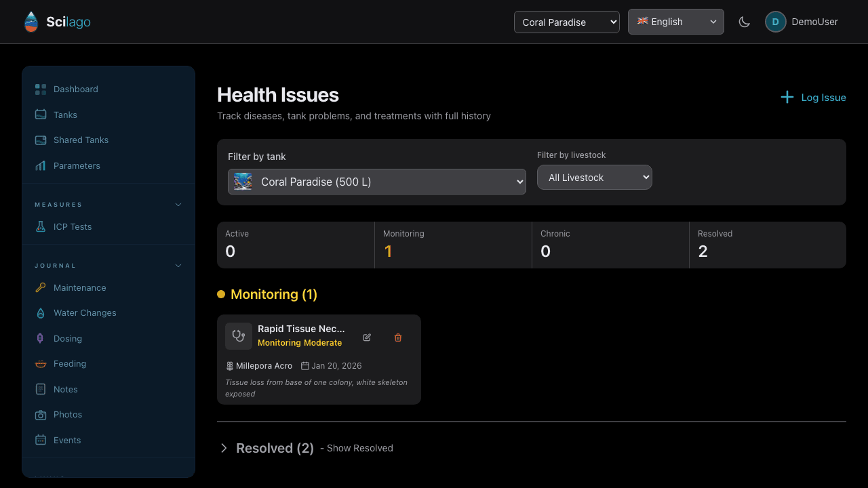Open Maintenance in the sidebar menu
868x488 pixels.
click(x=108, y=287)
